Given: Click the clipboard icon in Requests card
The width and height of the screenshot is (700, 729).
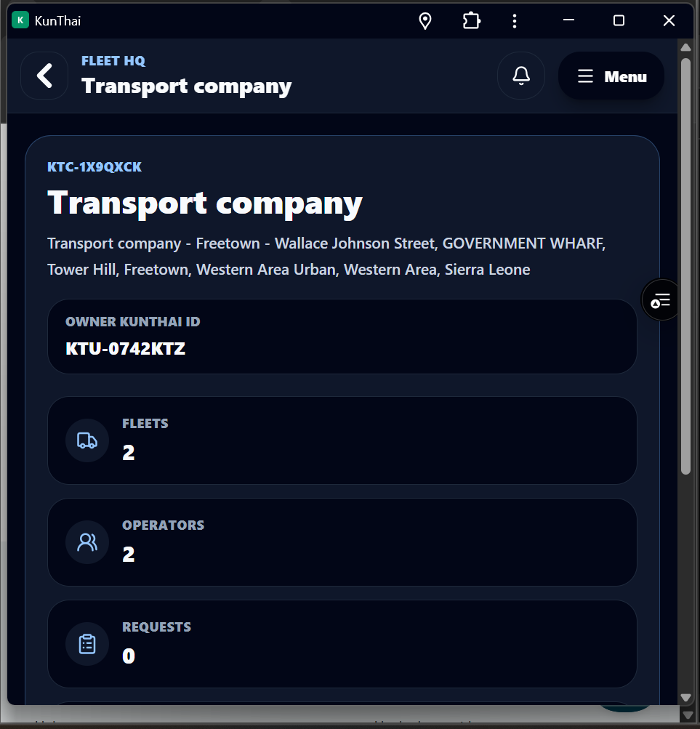Looking at the screenshot, I should [x=87, y=644].
